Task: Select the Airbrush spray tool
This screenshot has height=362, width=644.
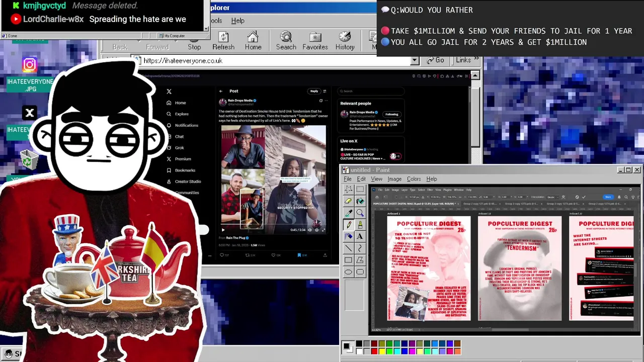Action: tap(348, 236)
